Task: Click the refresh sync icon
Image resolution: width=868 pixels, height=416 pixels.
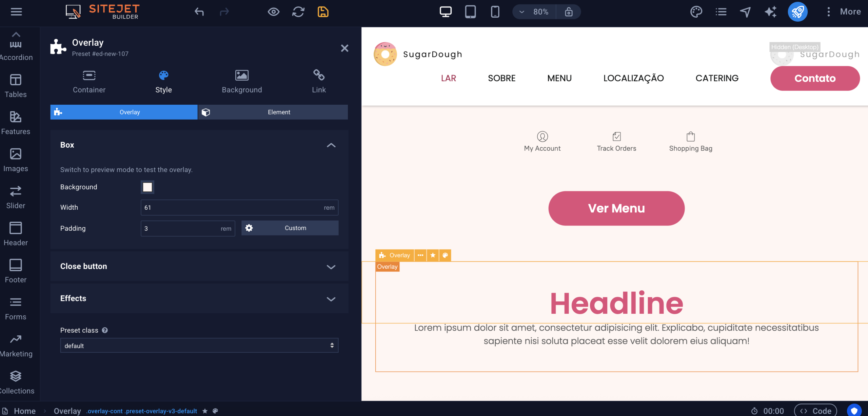Action: pyautogui.click(x=298, y=12)
